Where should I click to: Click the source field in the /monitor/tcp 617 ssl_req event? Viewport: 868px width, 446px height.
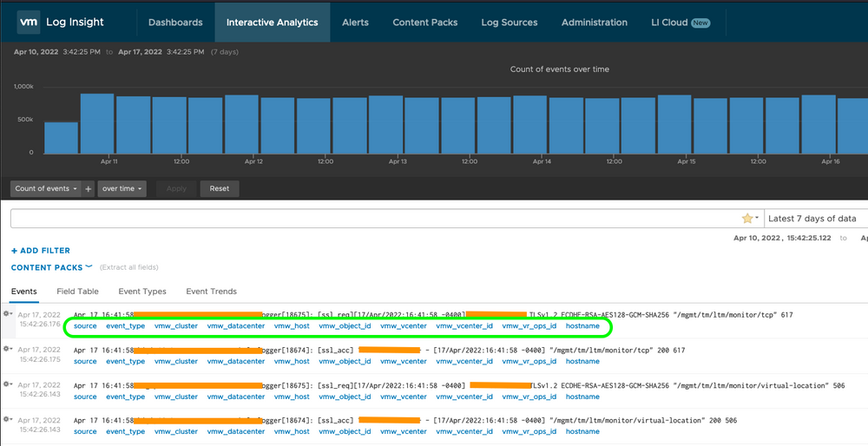[x=85, y=326]
